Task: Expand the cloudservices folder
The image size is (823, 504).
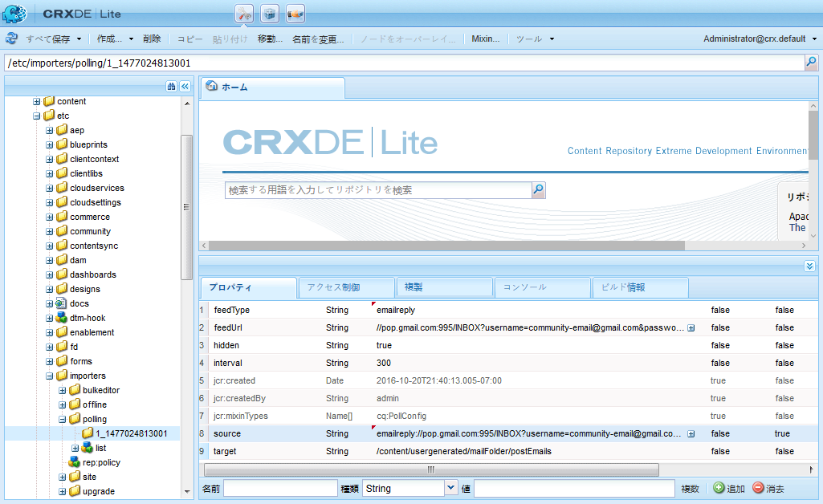Action: [x=49, y=188]
